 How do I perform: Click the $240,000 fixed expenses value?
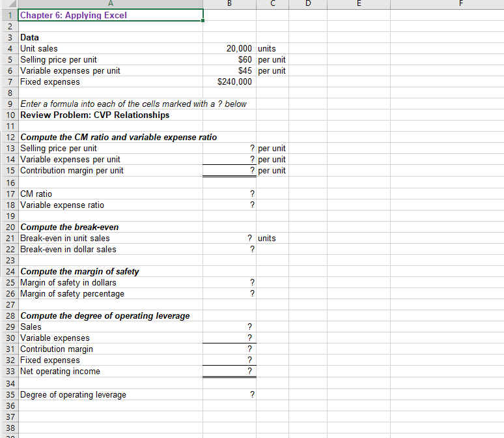pos(229,81)
